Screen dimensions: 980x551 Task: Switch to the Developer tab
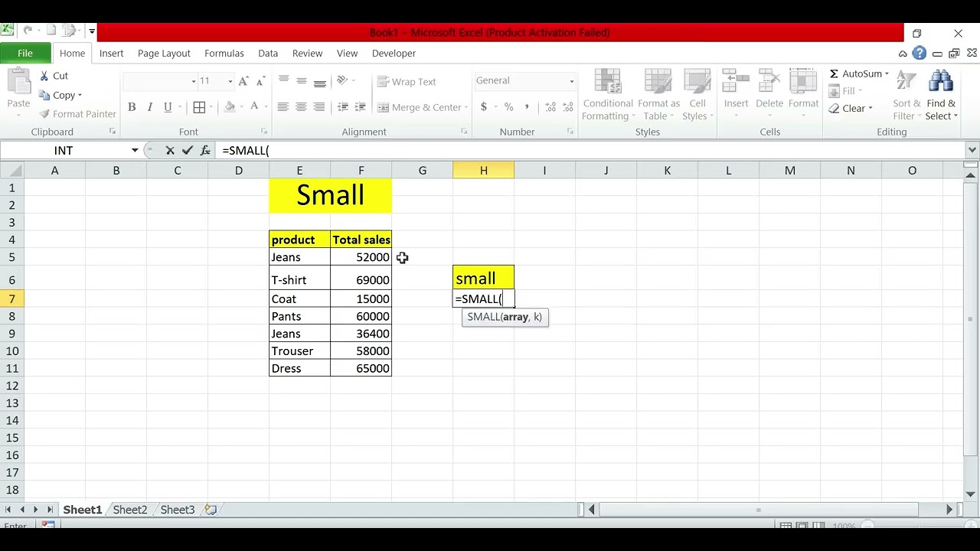pyautogui.click(x=394, y=53)
